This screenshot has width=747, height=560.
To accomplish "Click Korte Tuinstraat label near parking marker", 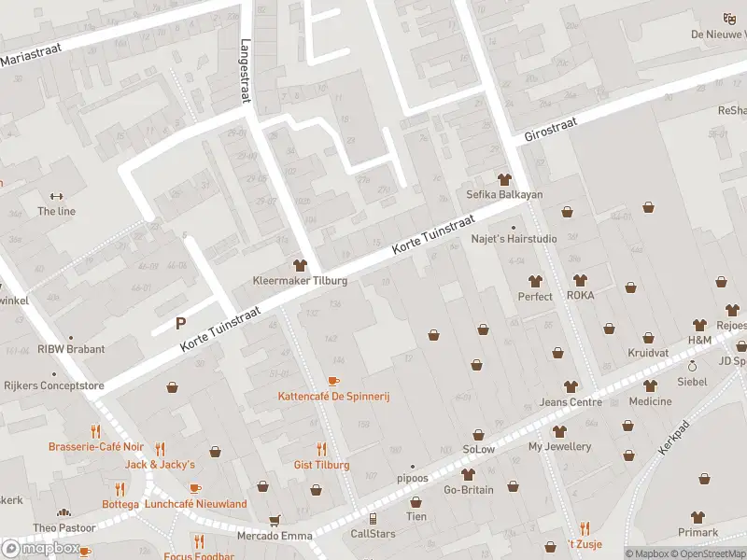I will pos(220,329).
